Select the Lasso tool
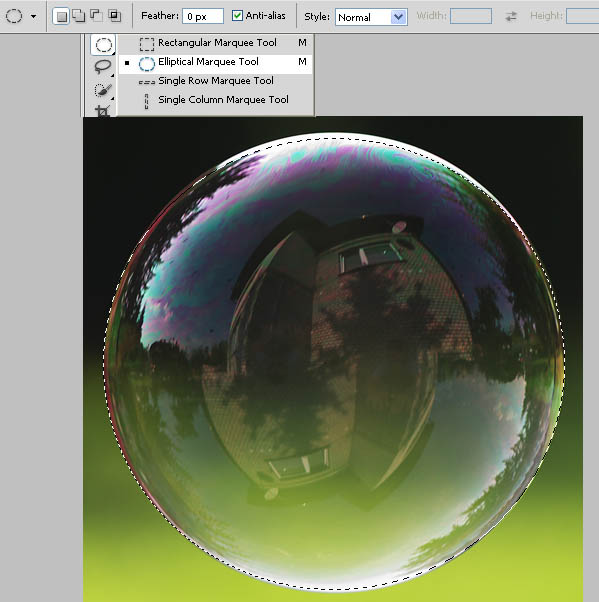Screen dimensions: 599x602 [x=103, y=67]
